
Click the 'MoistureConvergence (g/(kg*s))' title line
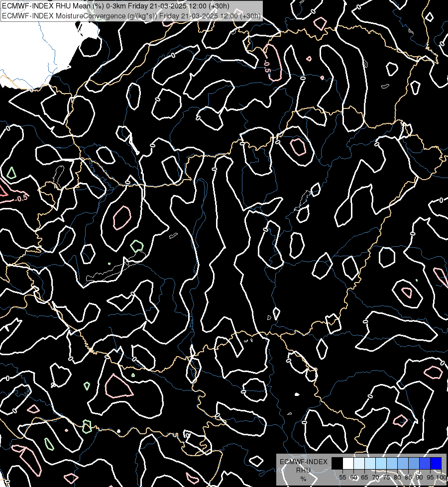131,16
